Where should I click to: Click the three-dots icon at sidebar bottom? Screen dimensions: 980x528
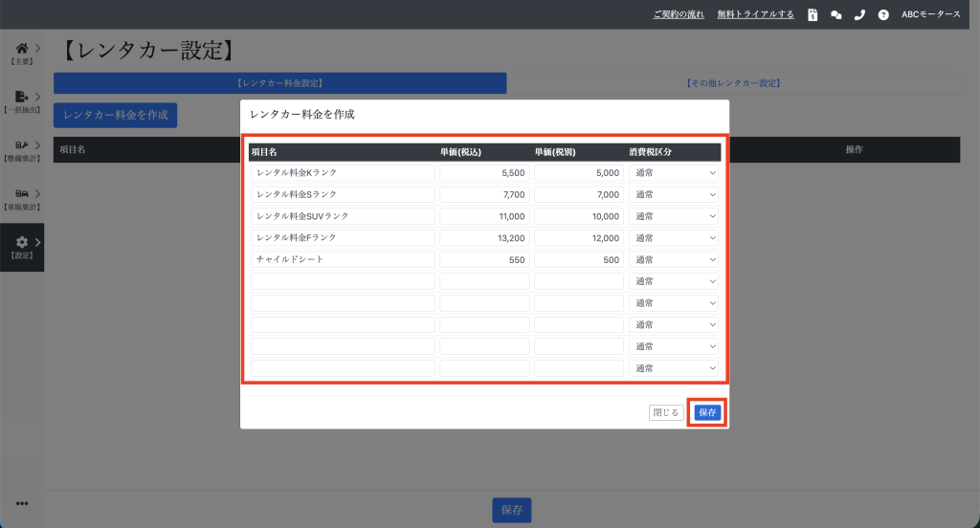click(21, 504)
